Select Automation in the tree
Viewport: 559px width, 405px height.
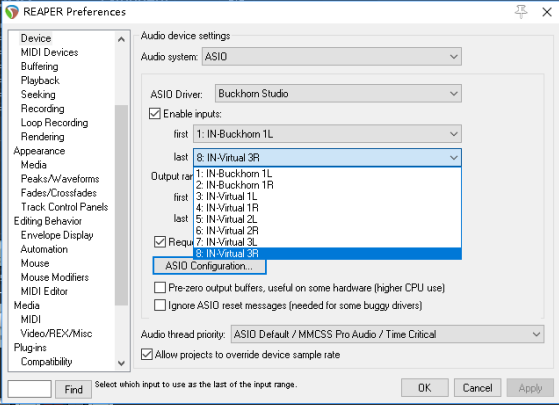pyautogui.click(x=44, y=249)
